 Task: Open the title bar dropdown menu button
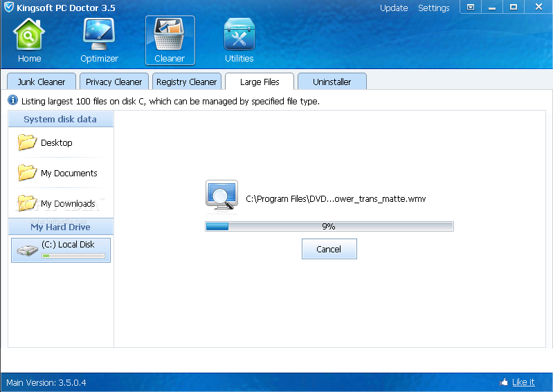click(x=471, y=7)
